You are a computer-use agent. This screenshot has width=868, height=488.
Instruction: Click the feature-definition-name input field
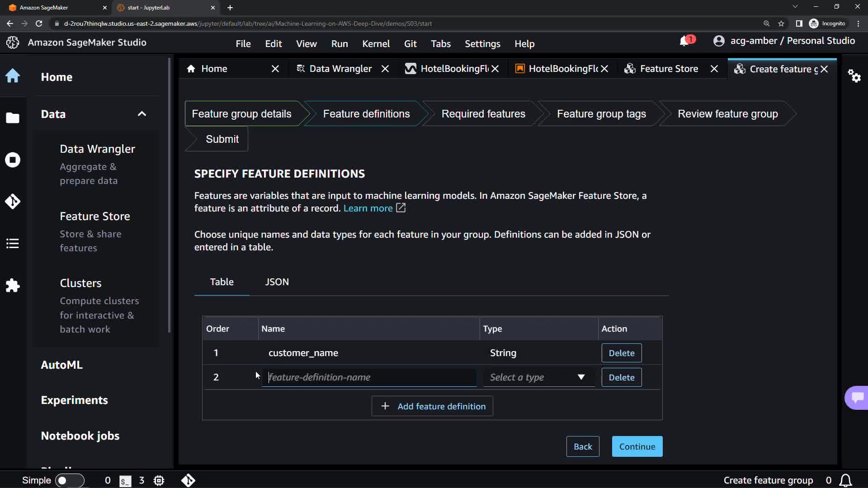[x=369, y=377]
